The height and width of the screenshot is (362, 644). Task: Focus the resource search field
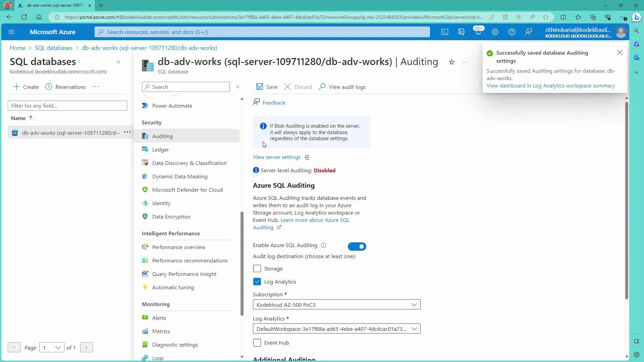(x=262, y=32)
